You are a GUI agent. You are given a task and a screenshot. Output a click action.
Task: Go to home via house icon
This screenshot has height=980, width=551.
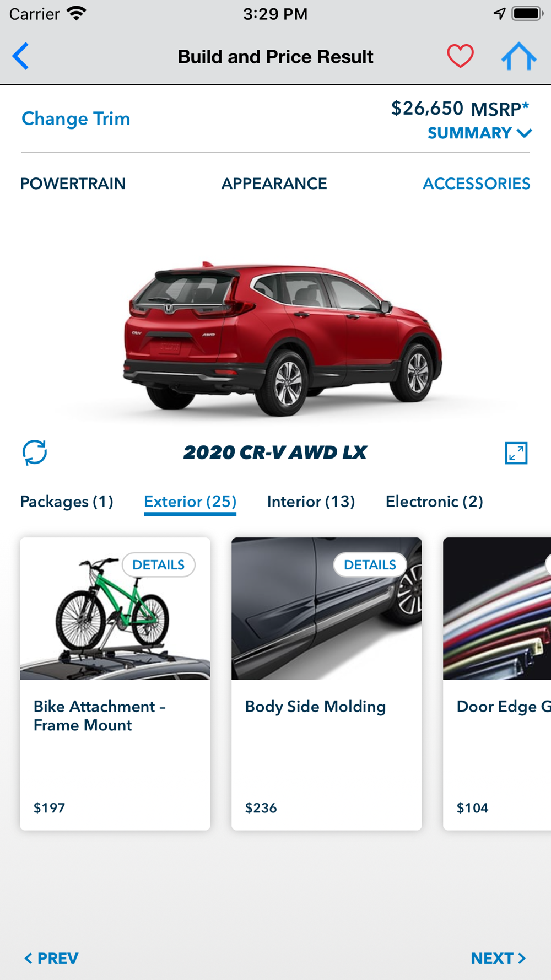pyautogui.click(x=518, y=56)
